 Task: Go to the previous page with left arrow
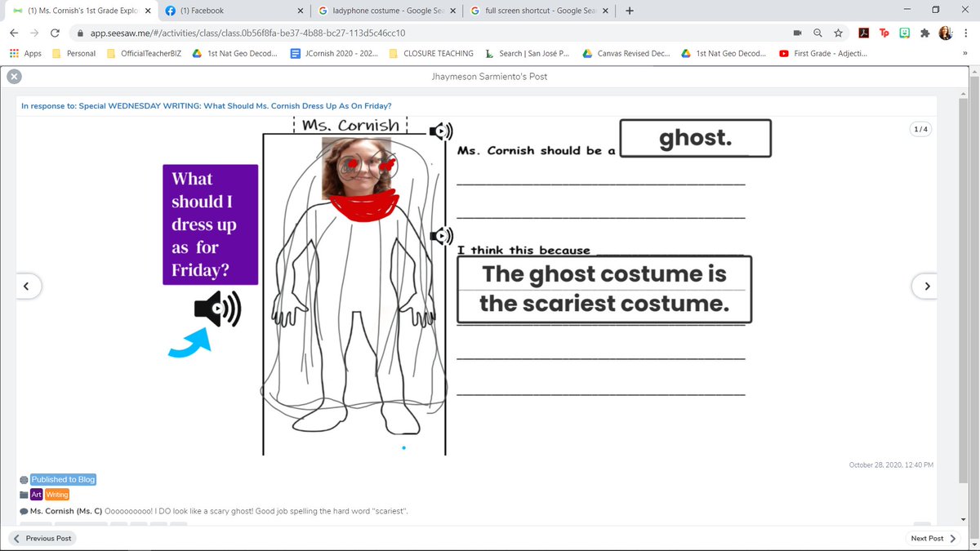[x=27, y=286]
